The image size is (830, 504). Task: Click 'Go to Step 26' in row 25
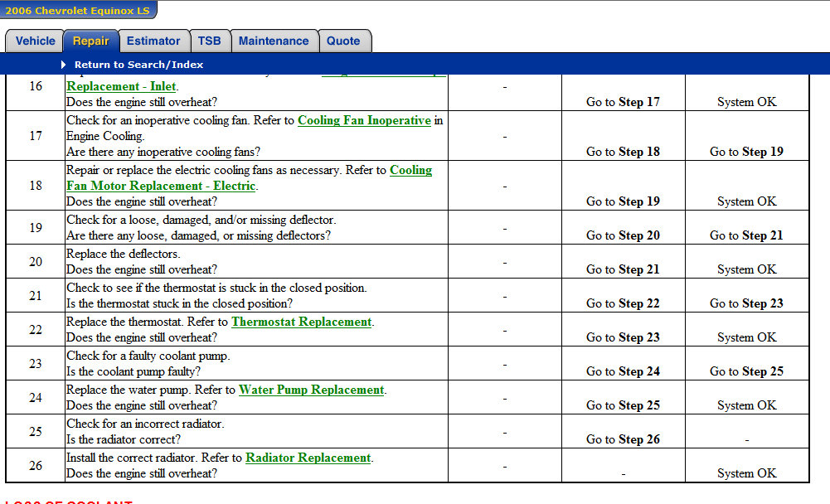coord(623,439)
